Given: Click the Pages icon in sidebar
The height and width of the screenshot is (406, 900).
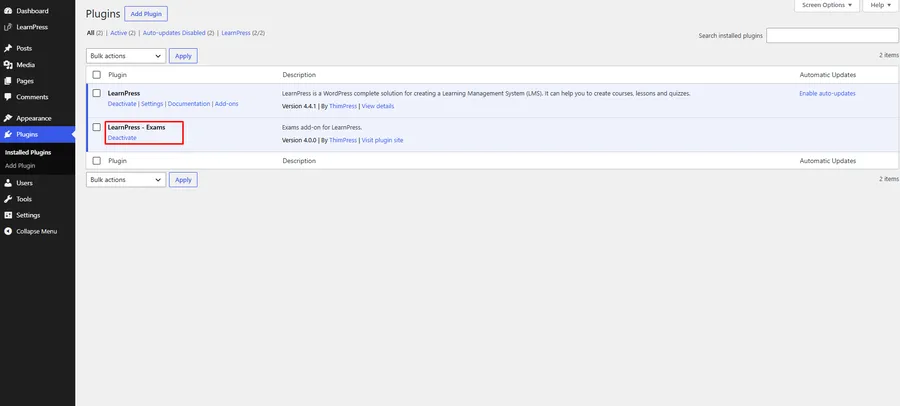Looking at the screenshot, I should point(8,81).
